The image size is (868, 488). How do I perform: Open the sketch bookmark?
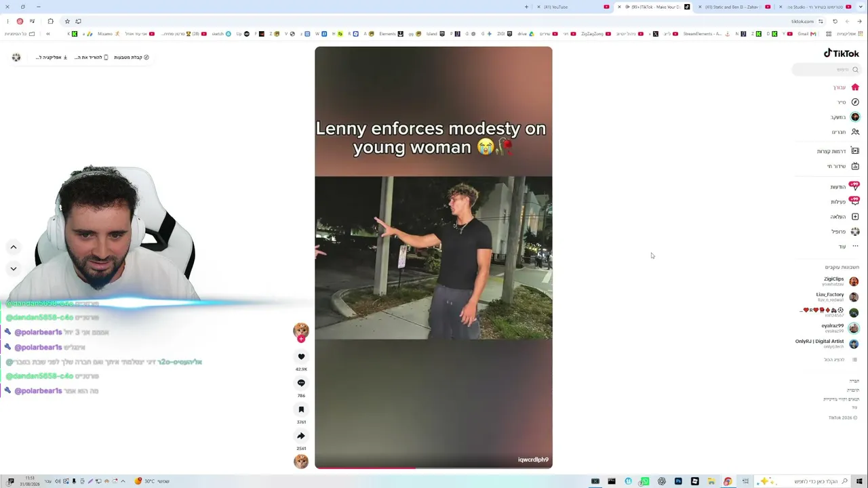coord(221,34)
